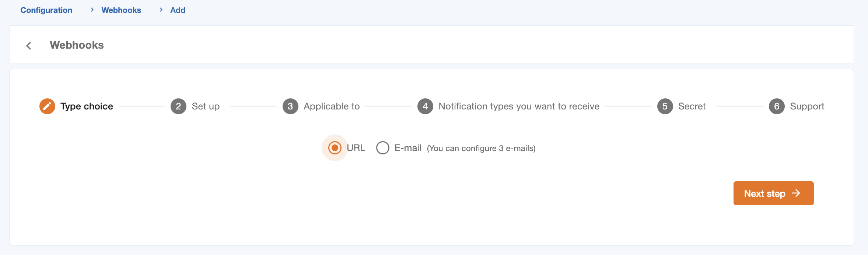The image size is (868, 255).
Task: Click the arrow icon in Next step
Action: 796,193
